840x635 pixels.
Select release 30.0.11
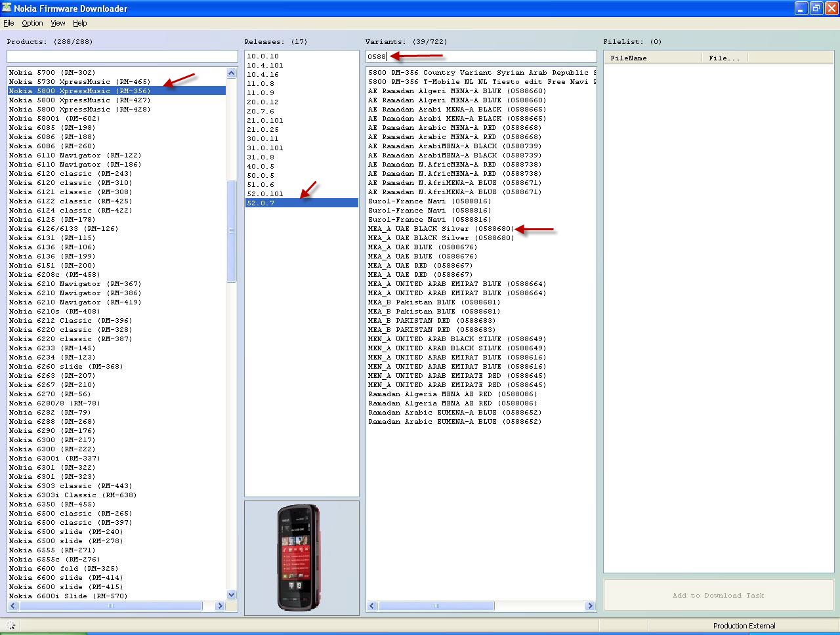pos(302,139)
